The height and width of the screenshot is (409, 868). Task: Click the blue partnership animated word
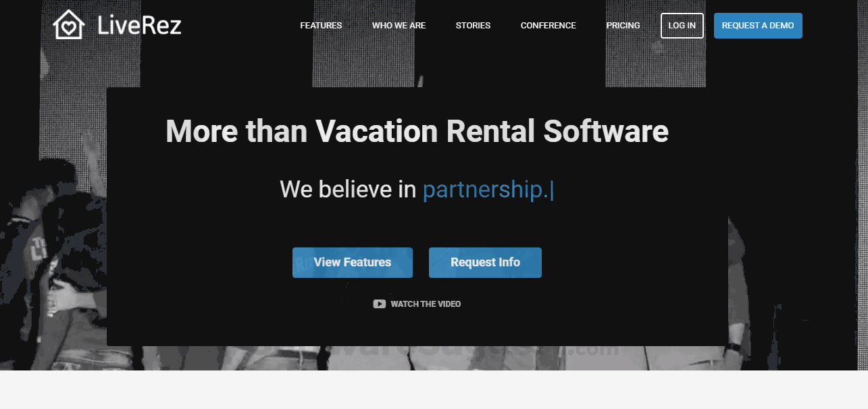pos(486,191)
